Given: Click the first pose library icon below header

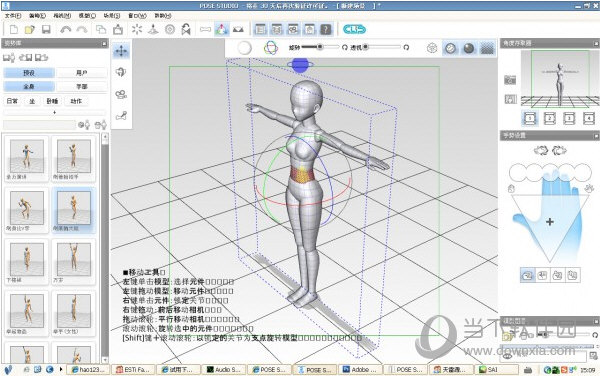Looking at the screenshot, I should [9, 57].
